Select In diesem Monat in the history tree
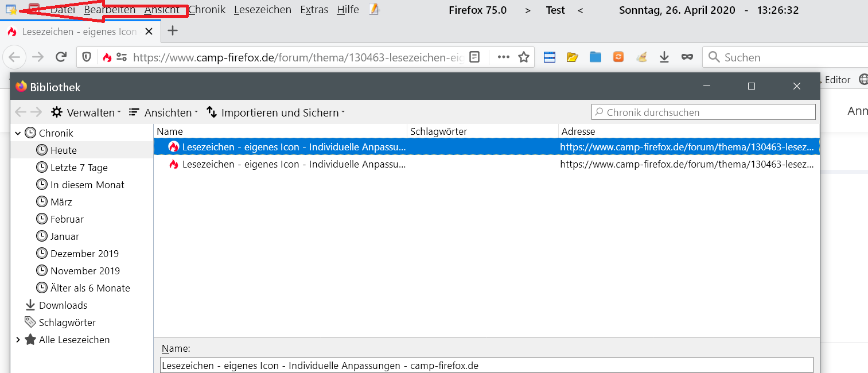 [87, 185]
